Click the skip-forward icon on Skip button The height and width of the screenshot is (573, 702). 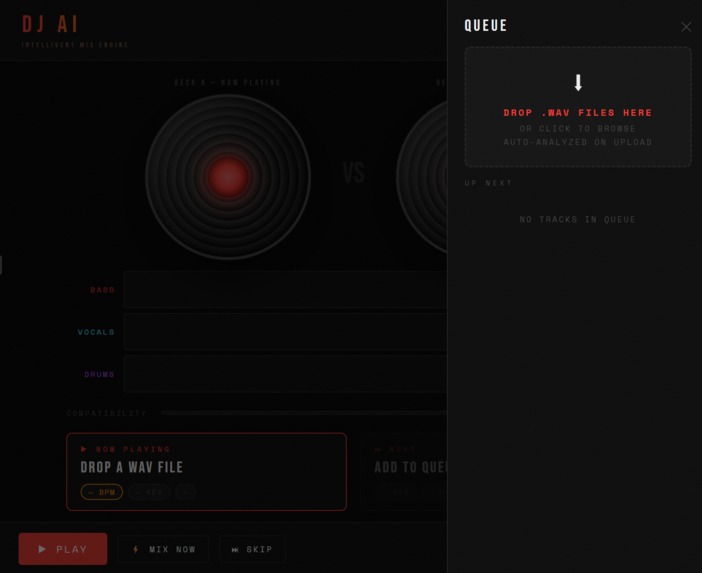[x=235, y=550]
